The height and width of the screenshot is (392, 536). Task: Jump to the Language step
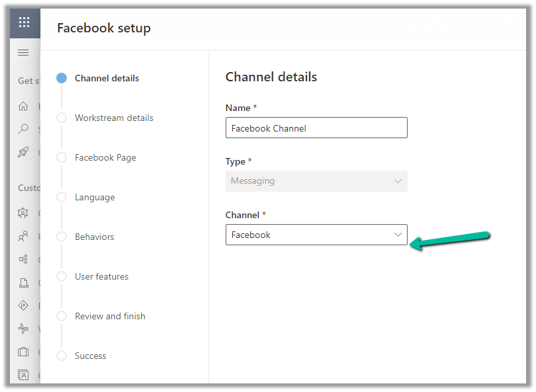95,197
